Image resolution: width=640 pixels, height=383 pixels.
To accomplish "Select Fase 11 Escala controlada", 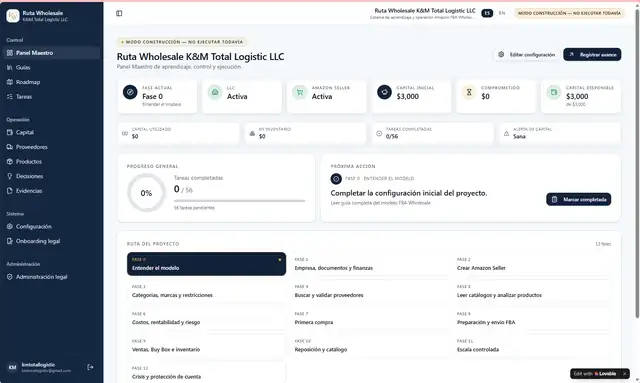I will [531, 345].
